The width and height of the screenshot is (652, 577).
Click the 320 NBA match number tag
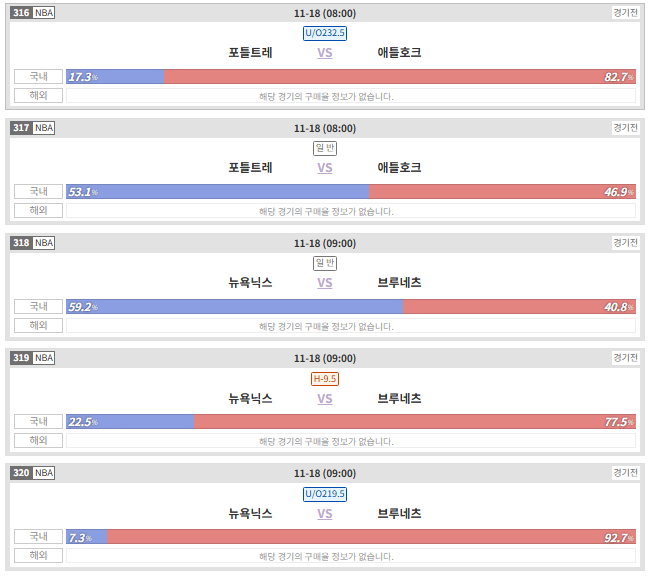coord(33,473)
